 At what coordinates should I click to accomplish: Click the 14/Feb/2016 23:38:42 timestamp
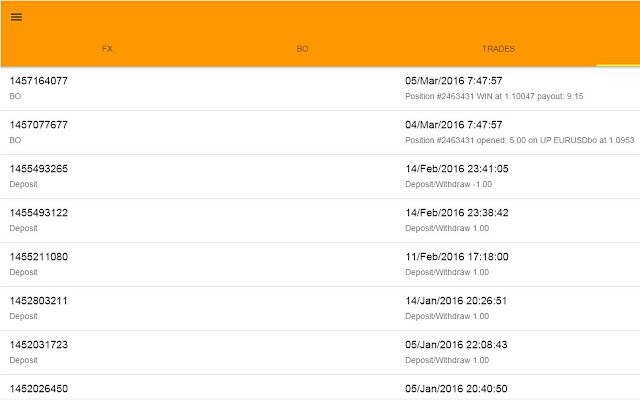(x=457, y=213)
